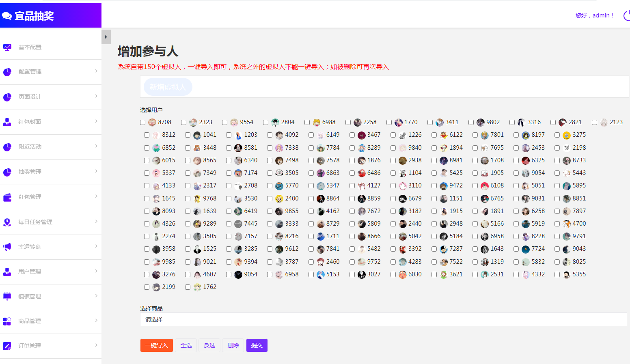This screenshot has width=630, height=364.
Task: Click the 模板管理 board icon
Action: 7,296
